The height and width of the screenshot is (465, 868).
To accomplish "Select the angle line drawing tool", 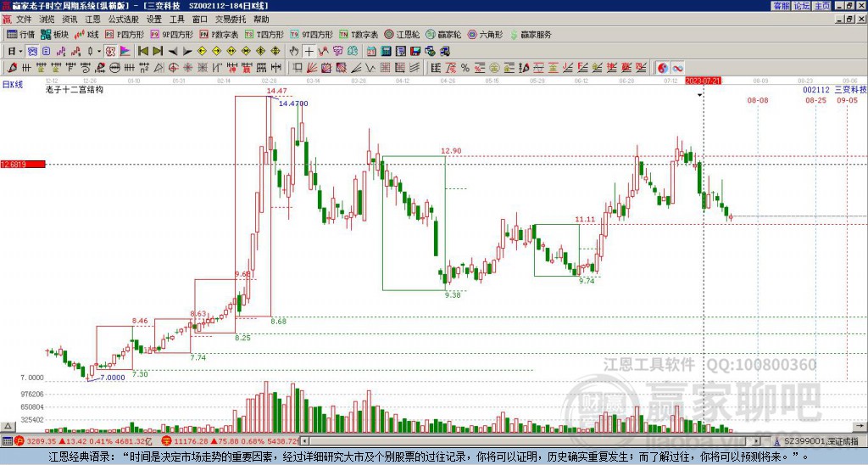I will 356,68.
